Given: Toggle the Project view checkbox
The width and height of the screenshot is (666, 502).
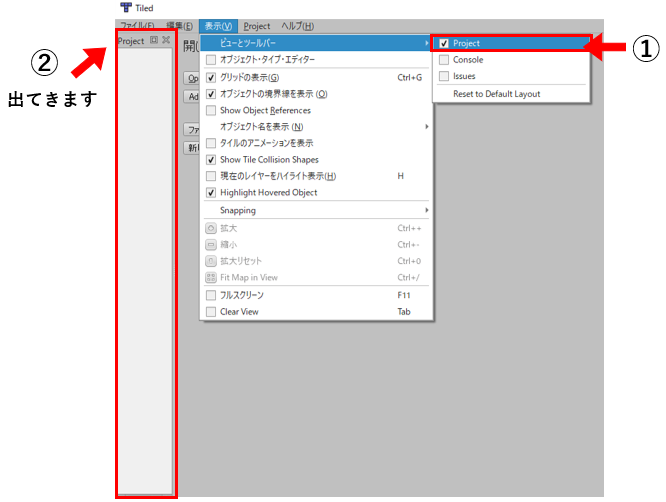Looking at the screenshot, I should (444, 43).
